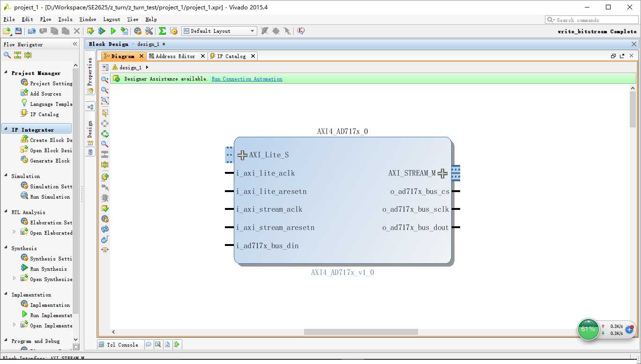Click the Add IP diagram icon
Viewport: 641px width, 364px height.
[105, 177]
